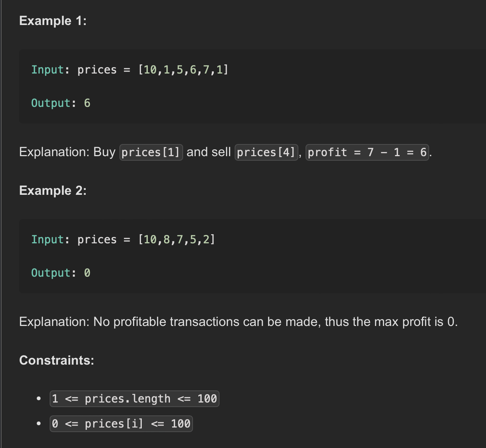
Task: Click the bullet before the prices[i] constraint
Action: coord(39,424)
